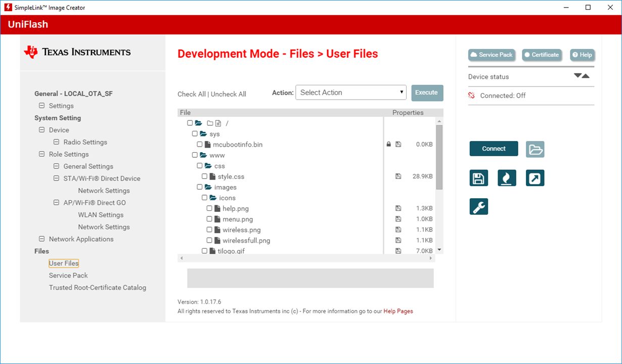The width and height of the screenshot is (622, 364).
Task: Click the icons folder icon
Action: [213, 198]
